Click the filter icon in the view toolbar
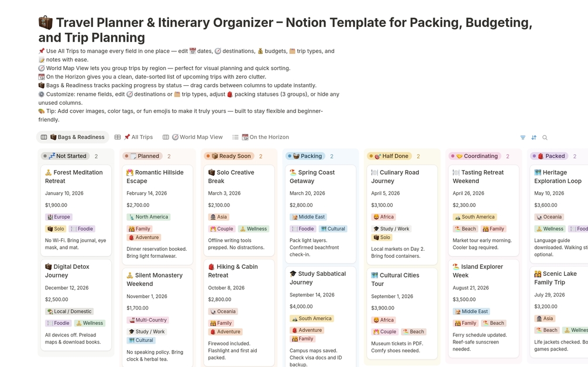The image size is (588, 367). click(522, 137)
